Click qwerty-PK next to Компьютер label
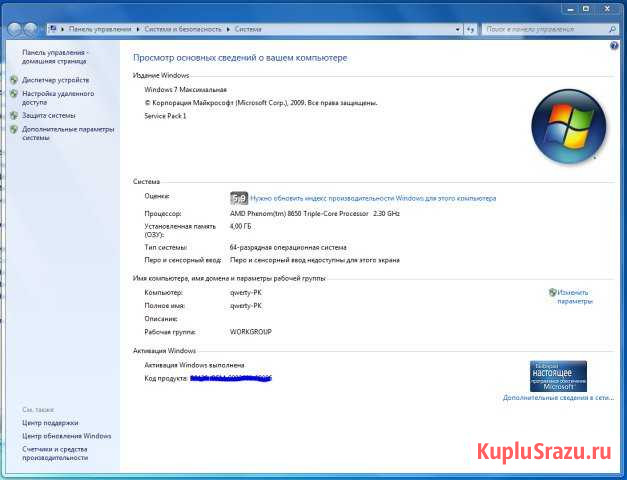This screenshot has height=480, width=627. pos(246,293)
